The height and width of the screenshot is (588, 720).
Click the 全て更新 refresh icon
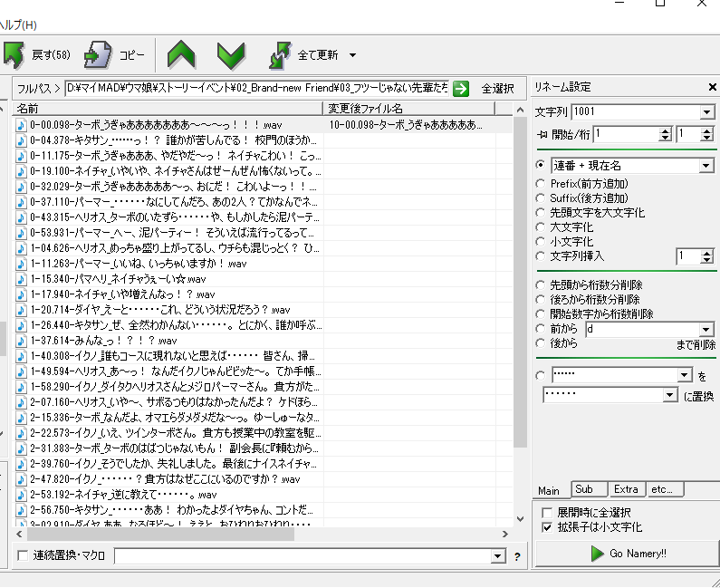click(280, 55)
